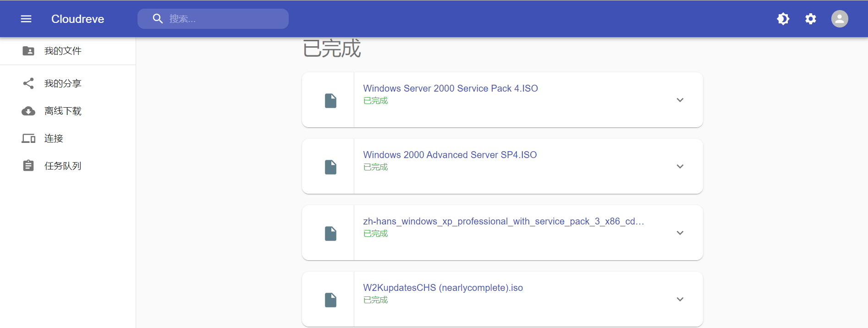This screenshot has width=868, height=328.
Task: Toggle dark mode brightness icon
Action: pos(783,19)
